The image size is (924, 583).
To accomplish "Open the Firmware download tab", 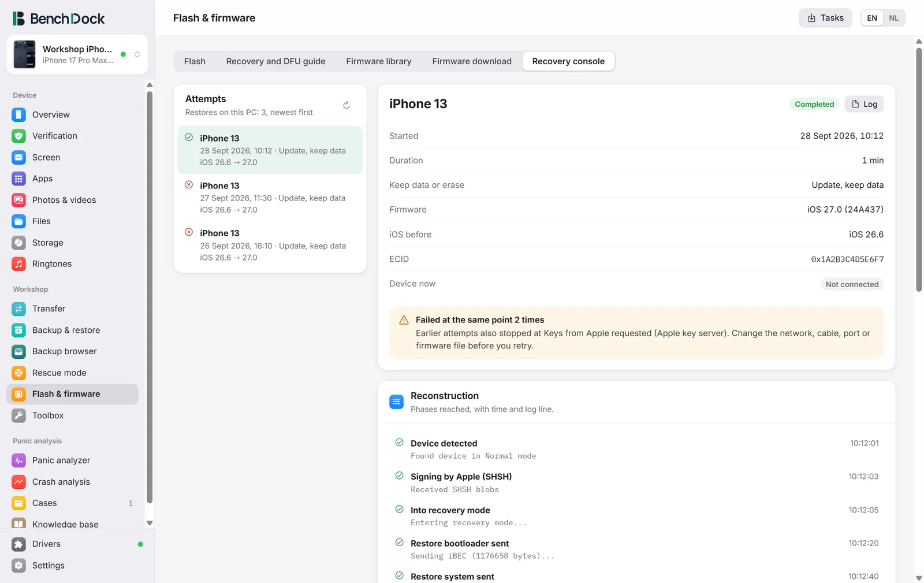I will tap(472, 61).
